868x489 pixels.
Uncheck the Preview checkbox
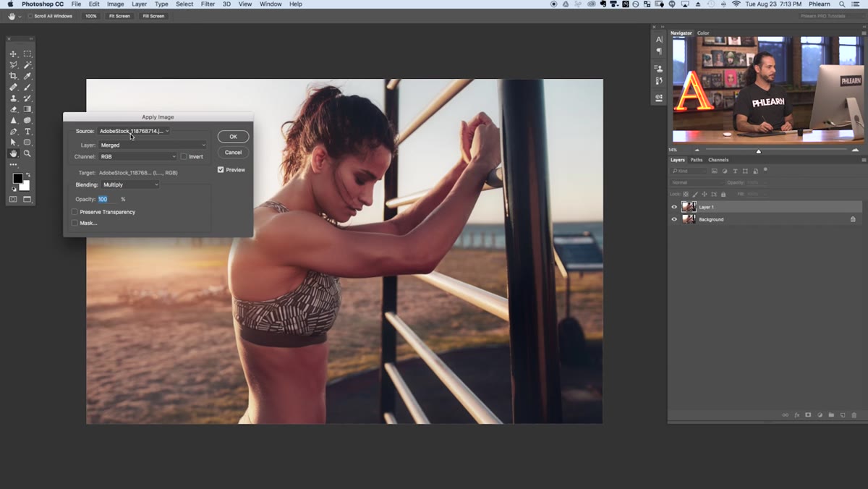(x=221, y=170)
